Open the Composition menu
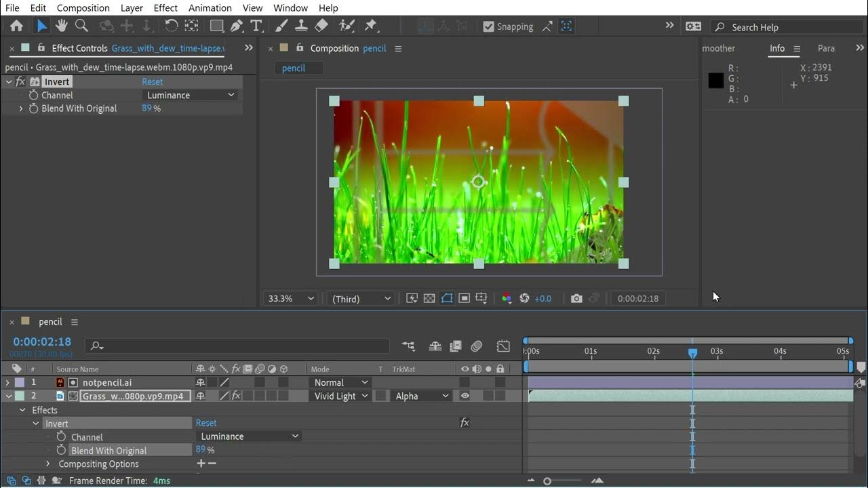 83,7
